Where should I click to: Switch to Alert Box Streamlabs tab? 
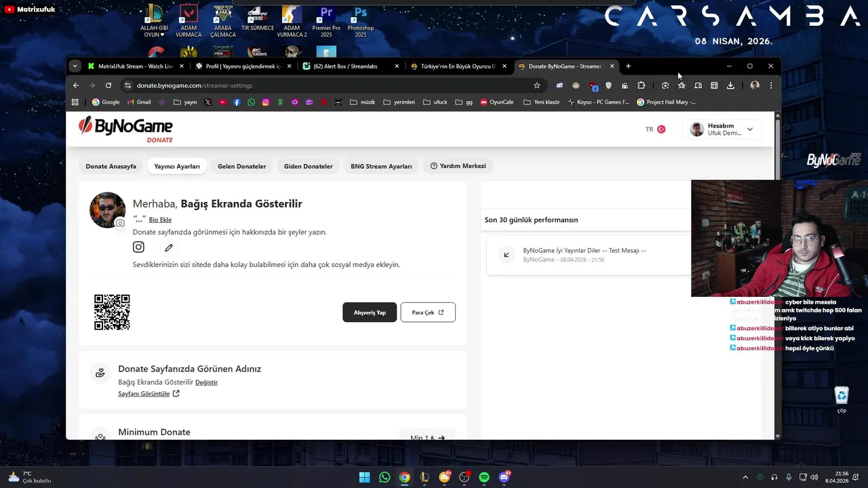(x=351, y=66)
